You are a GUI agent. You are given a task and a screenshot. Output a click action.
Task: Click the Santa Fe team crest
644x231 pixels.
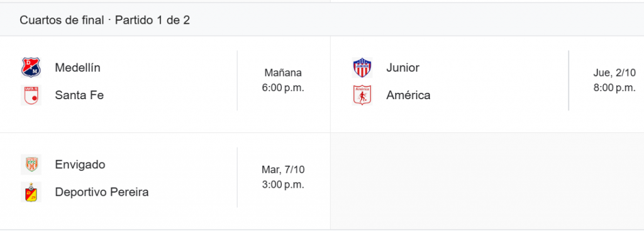click(x=31, y=95)
